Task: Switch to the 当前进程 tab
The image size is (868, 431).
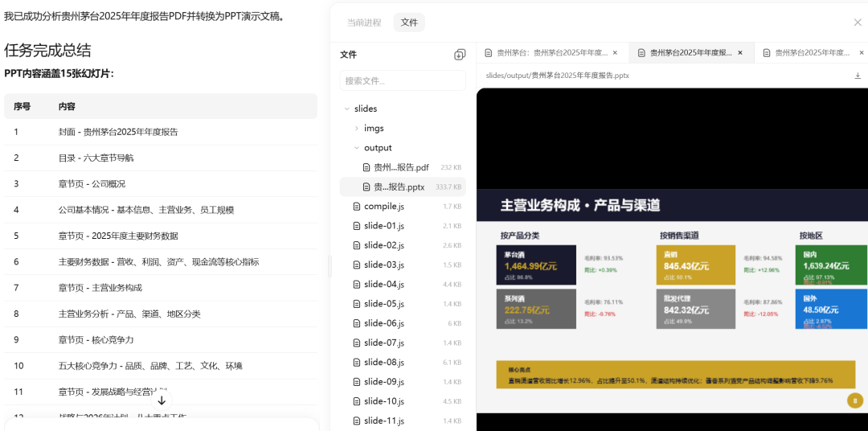Action: 364,23
